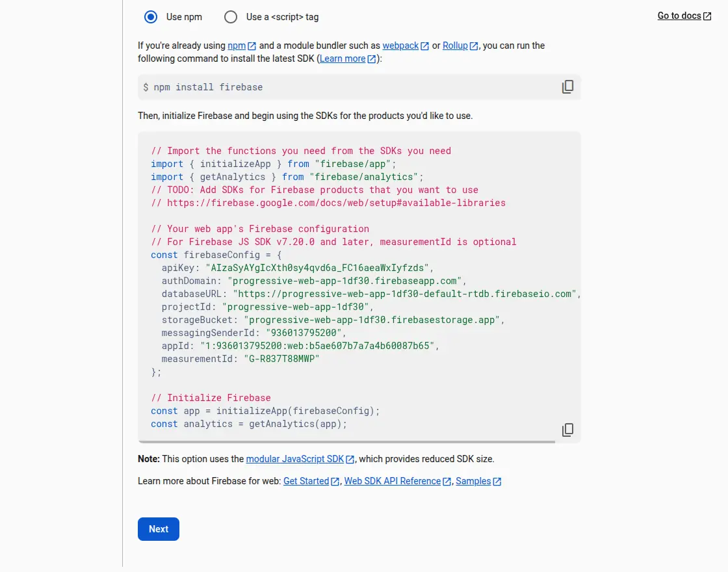This screenshot has height=572, width=728.
Task: Click the 'Then, initialize Firebase' paragraph
Action: click(305, 116)
